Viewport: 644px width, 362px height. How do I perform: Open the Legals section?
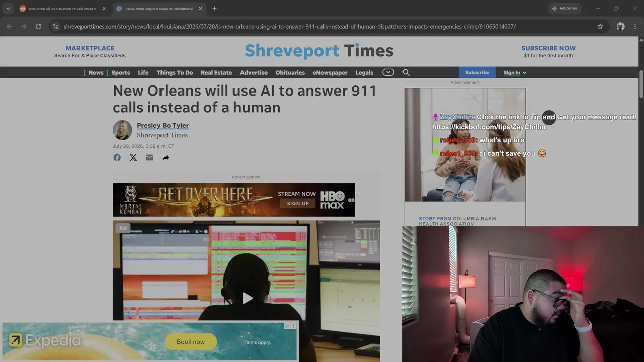point(364,73)
